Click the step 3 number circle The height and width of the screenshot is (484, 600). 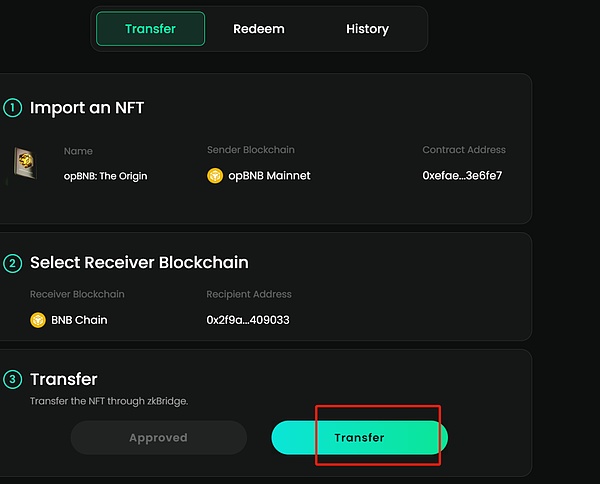tap(13, 379)
